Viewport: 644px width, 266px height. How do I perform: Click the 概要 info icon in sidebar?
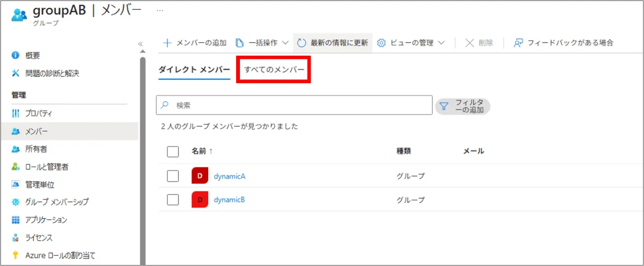coord(16,56)
